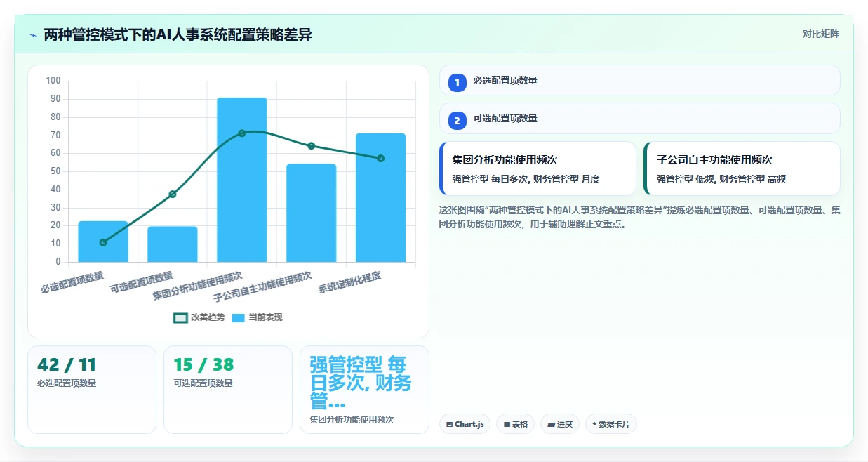868x462 pixels.
Task: Toggle the 改善趋势 legend entry
Action: (x=199, y=317)
